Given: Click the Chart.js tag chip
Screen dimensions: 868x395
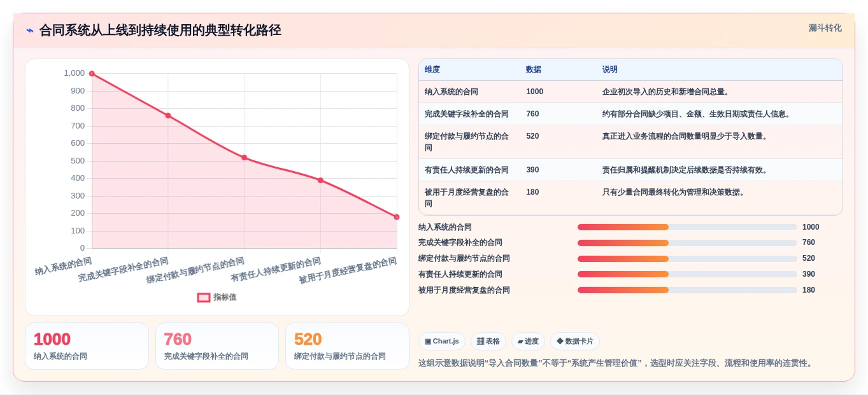Looking at the screenshot, I should point(442,341).
